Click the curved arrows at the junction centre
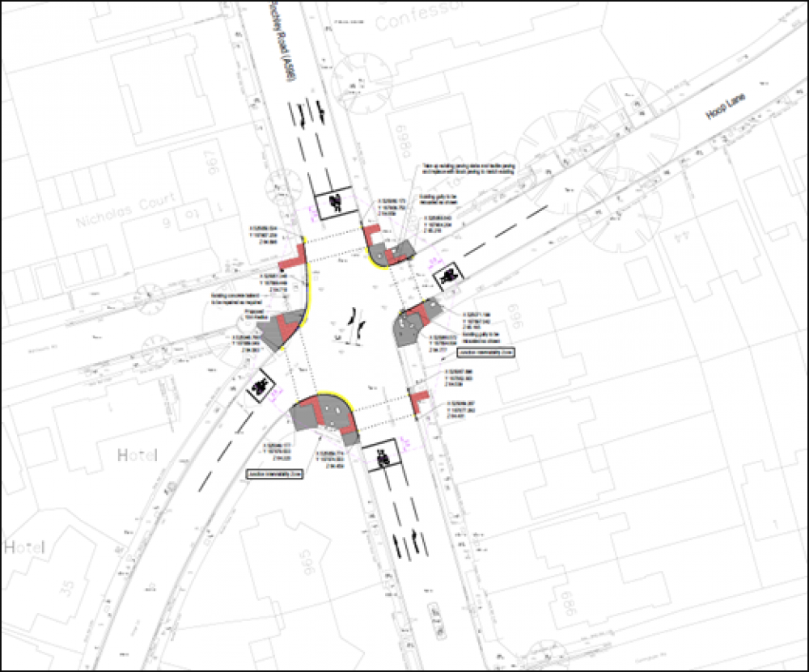The width and height of the screenshot is (809, 672). [354, 323]
